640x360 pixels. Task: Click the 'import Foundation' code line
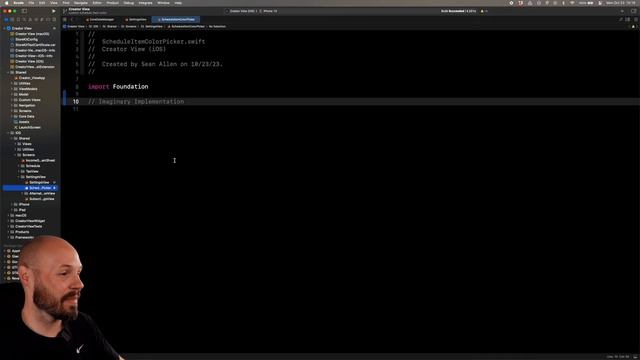(118, 87)
